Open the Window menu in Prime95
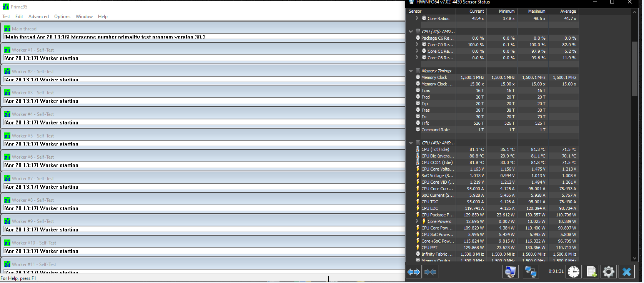This screenshot has width=644, height=283. (84, 17)
